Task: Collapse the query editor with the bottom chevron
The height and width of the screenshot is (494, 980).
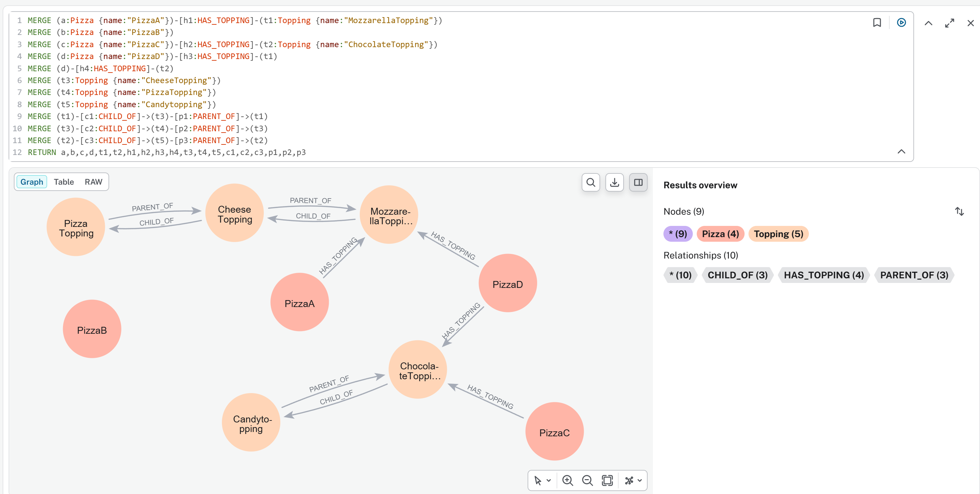Action: point(901,151)
